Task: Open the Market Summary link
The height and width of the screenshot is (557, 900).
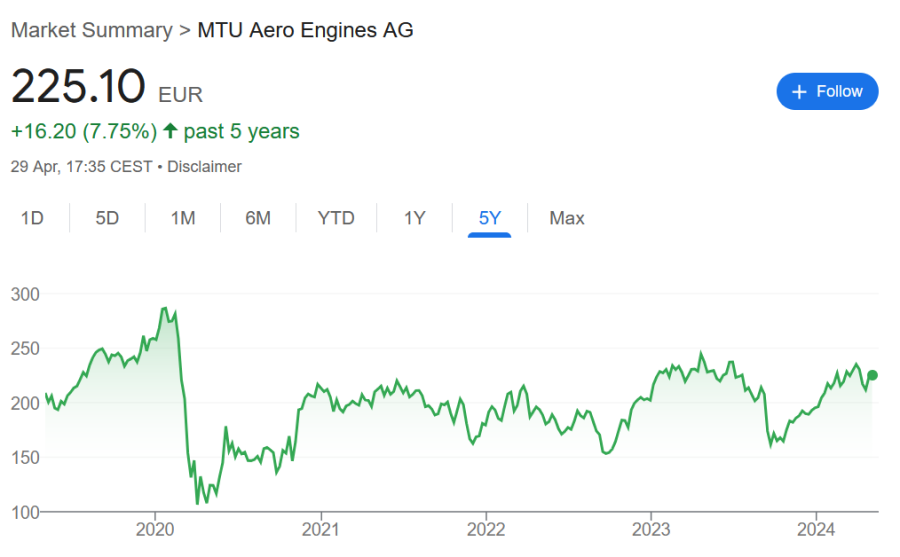Action: (91, 30)
